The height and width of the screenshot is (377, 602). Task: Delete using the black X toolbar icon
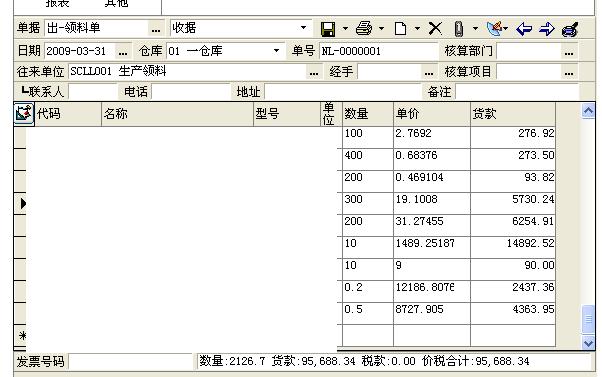[x=435, y=28]
